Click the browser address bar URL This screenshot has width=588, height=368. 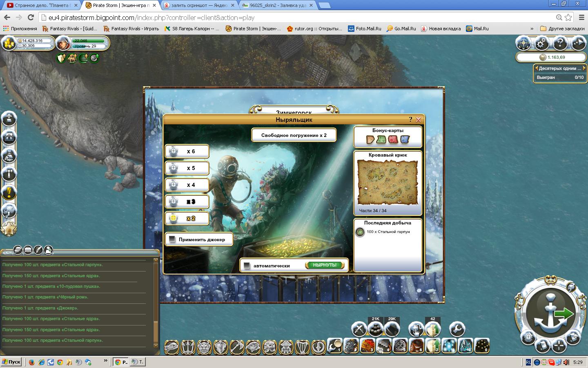click(151, 18)
